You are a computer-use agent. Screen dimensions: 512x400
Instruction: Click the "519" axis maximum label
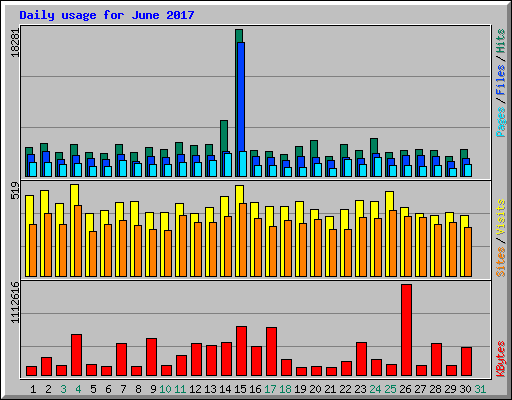15,191
